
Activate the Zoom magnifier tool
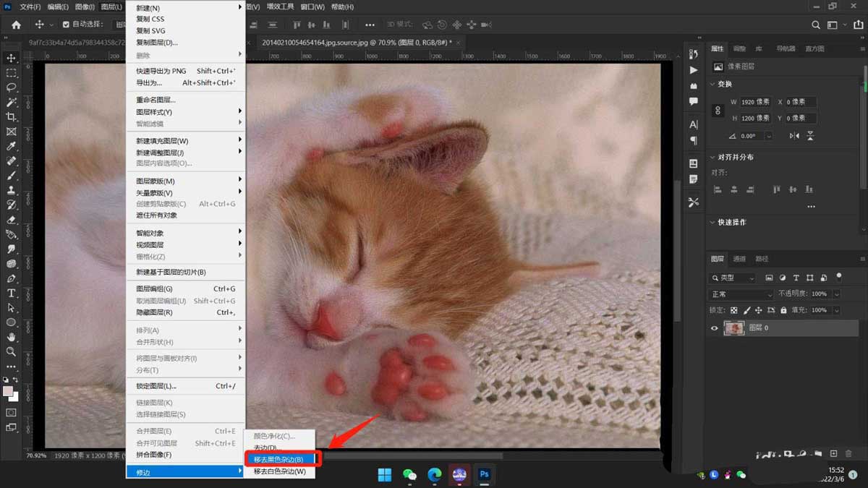[12, 351]
